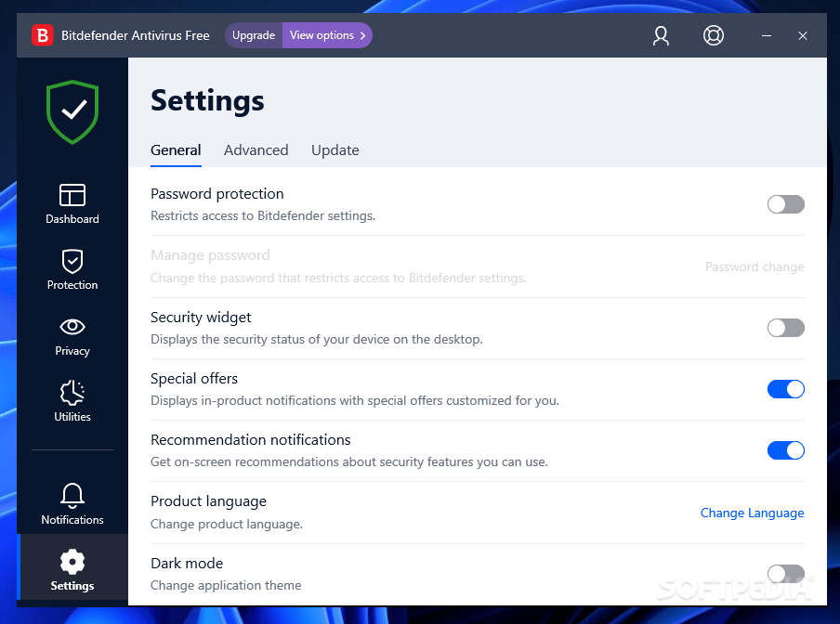Screen dimensions: 840x624
Task: Expand the View options dropdown
Action: 323,34
